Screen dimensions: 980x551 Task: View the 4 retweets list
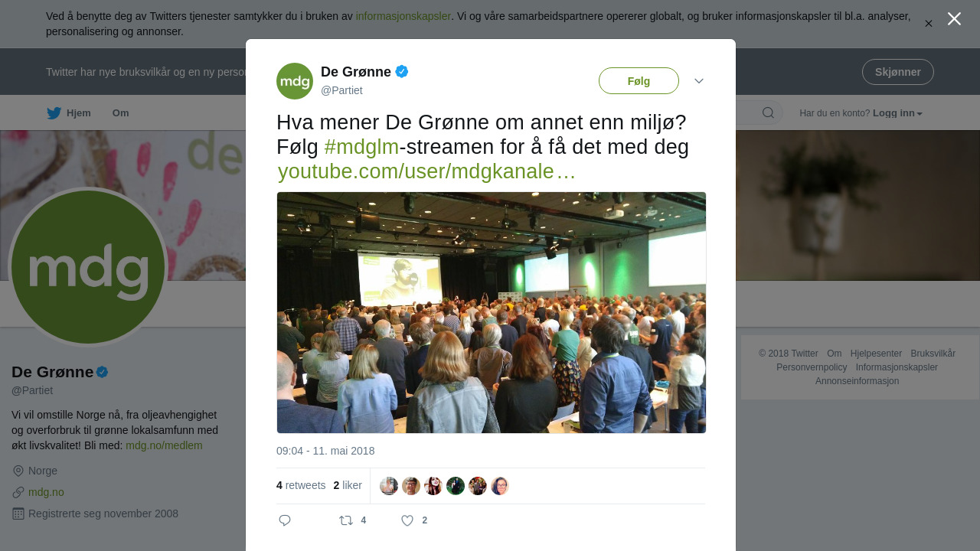click(x=301, y=485)
